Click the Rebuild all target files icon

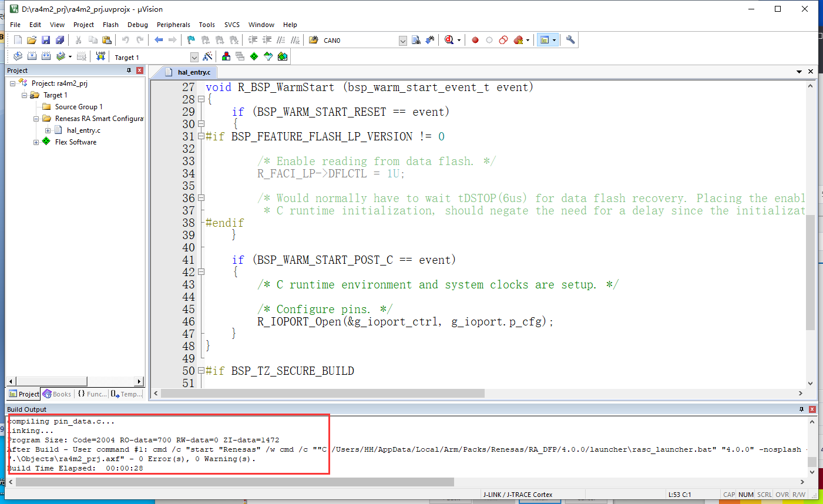(x=46, y=56)
